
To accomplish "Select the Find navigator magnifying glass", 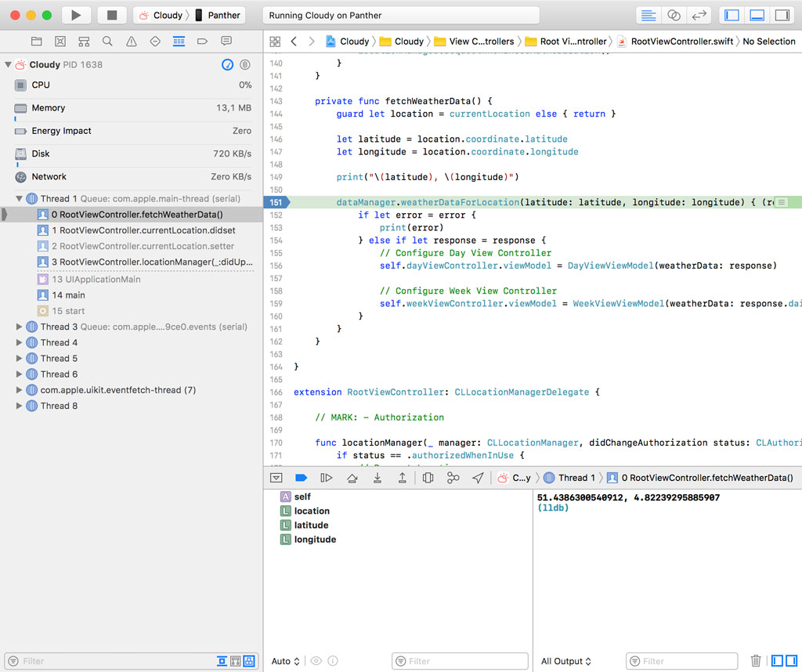I will (107, 42).
